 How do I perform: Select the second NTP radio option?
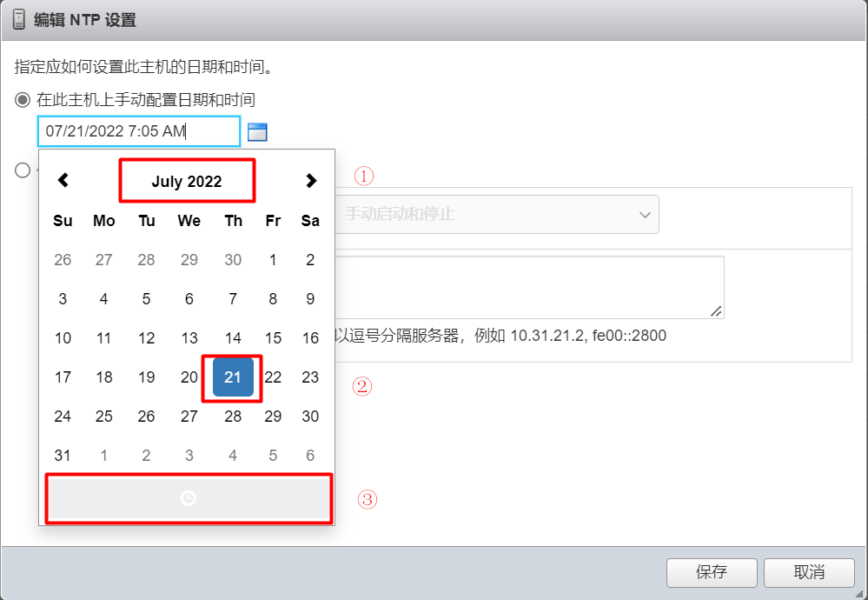click(x=22, y=170)
